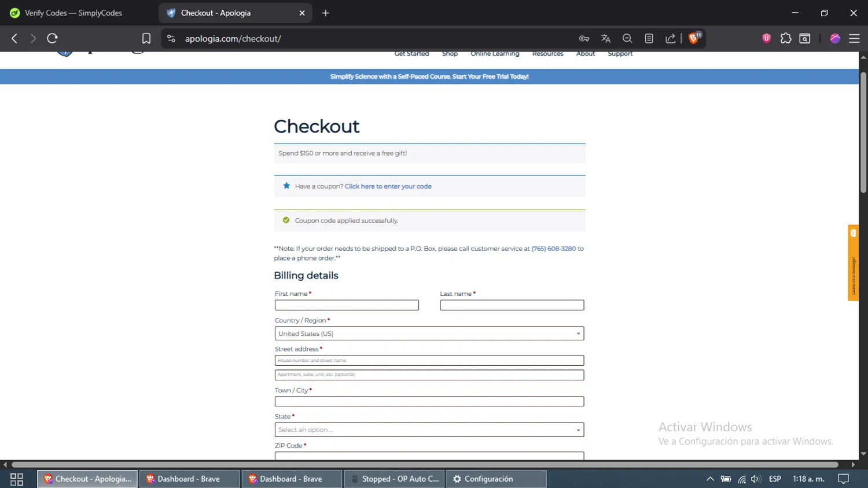Click the horizontal page scrollbar

[x=425, y=465]
